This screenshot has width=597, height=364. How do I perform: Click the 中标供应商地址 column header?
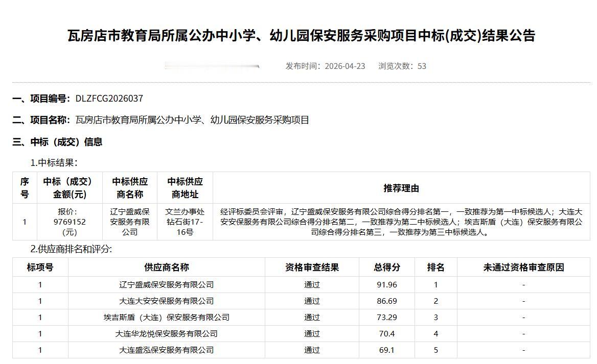coord(185,188)
